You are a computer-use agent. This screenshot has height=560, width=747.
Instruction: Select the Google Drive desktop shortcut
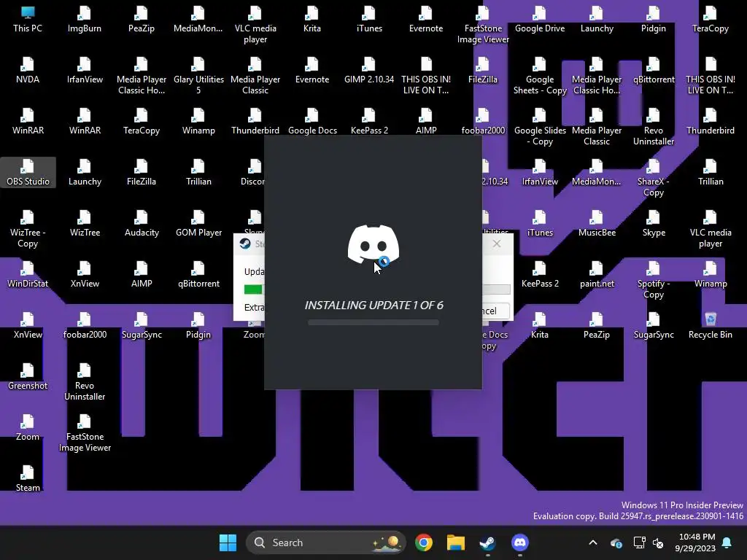tap(540, 20)
